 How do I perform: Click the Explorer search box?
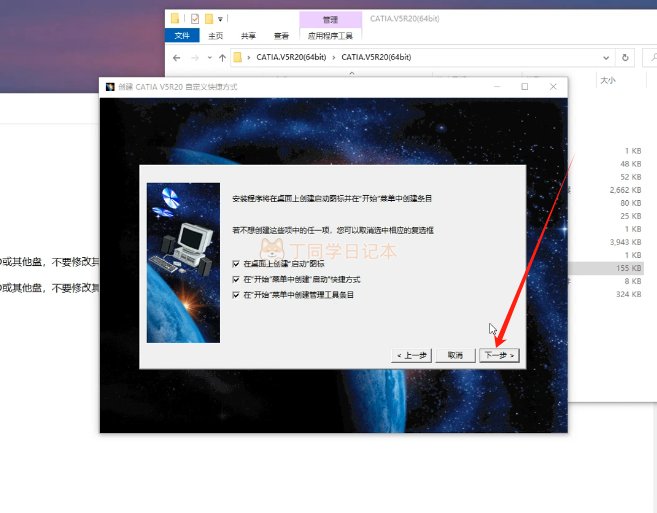pos(650,57)
